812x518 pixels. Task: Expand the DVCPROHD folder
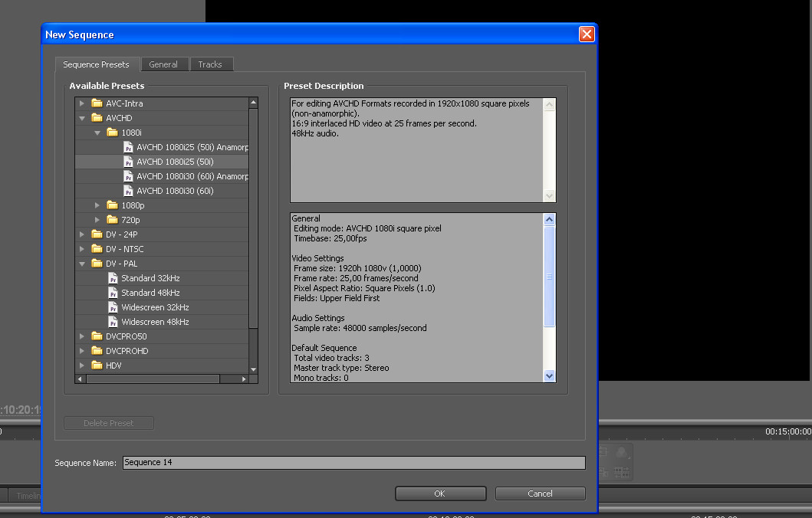pos(82,351)
